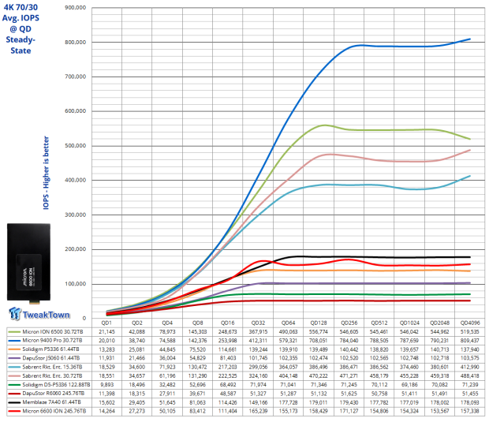Click the 165,239 value in the QD32 column
489x448 pixels.
click(x=258, y=411)
